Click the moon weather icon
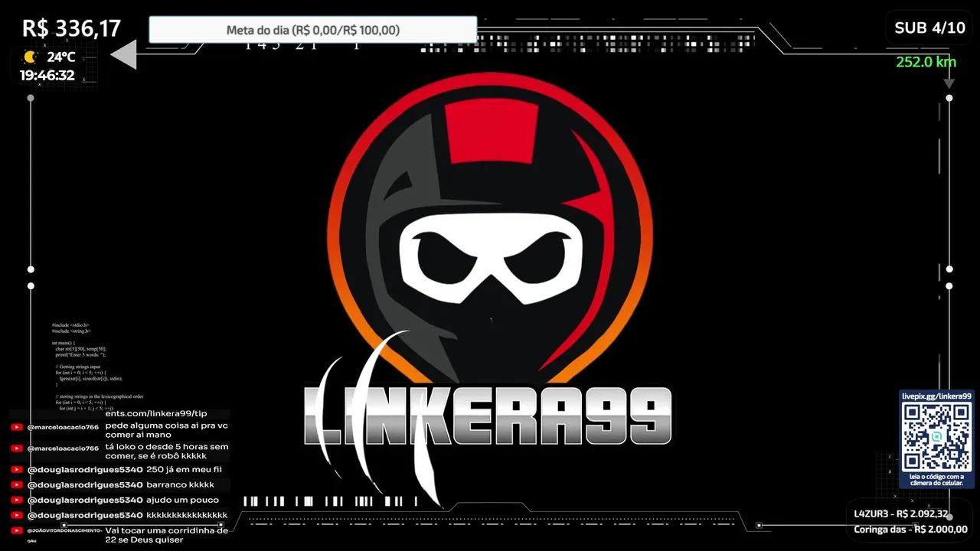This screenshot has height=551, width=980. [30, 57]
